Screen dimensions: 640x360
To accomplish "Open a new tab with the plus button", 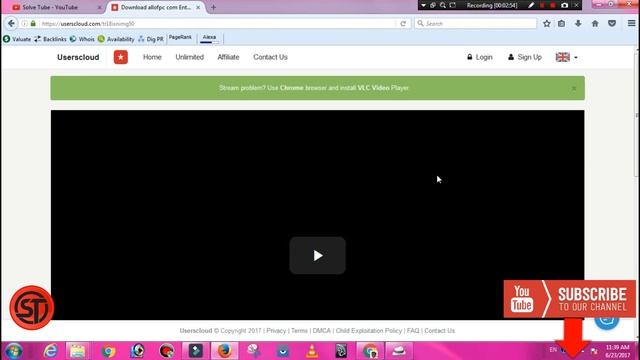I will [x=213, y=7].
